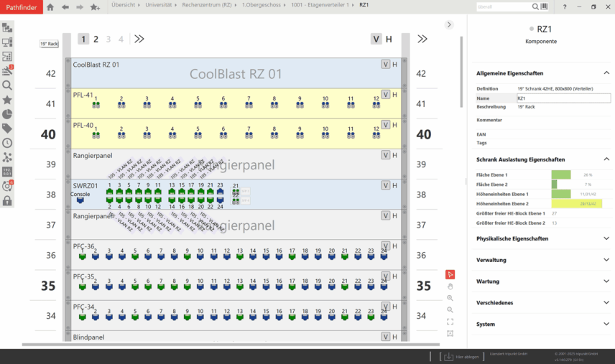
Task: Expand the Verwaltung section
Action: coord(606,260)
